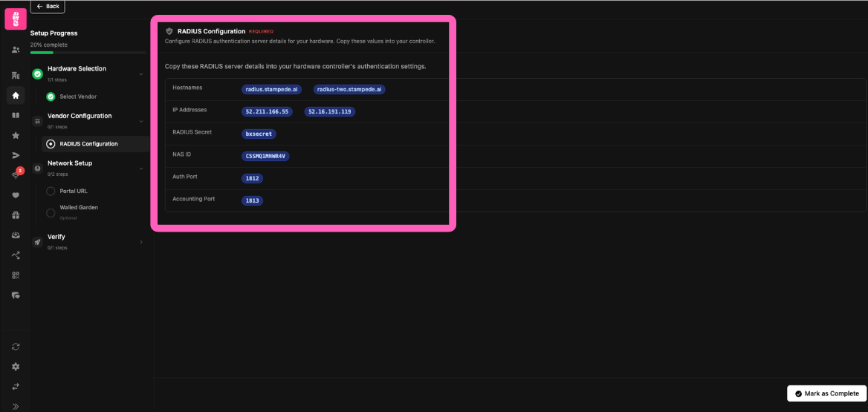Select the Portal URL step circle
The width and height of the screenshot is (868, 412).
(x=51, y=191)
